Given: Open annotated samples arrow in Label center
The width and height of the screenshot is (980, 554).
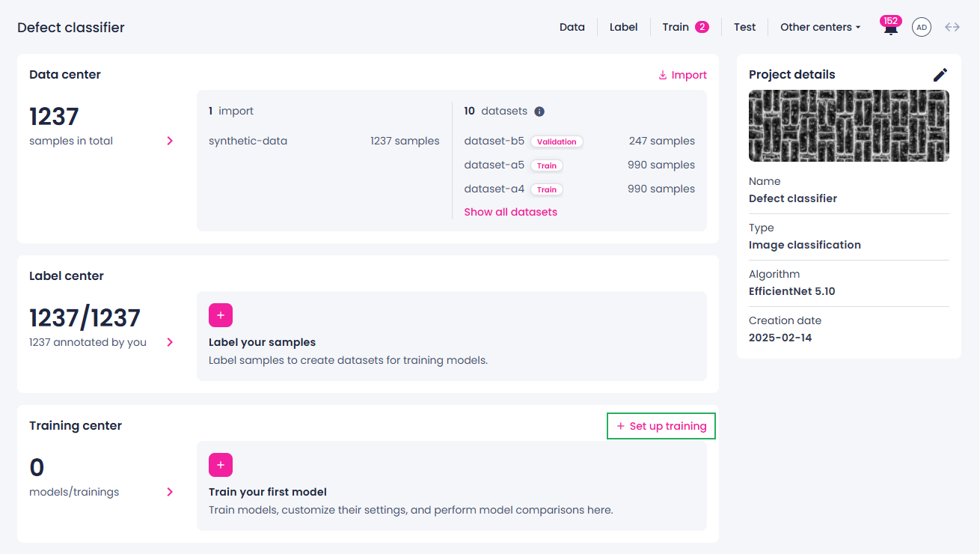Looking at the screenshot, I should (170, 342).
